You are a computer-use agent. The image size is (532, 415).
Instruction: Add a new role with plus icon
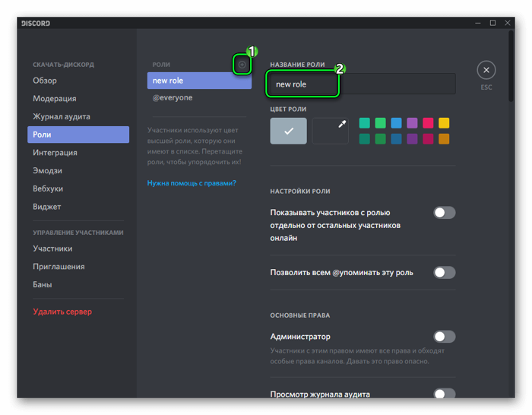[242, 65]
